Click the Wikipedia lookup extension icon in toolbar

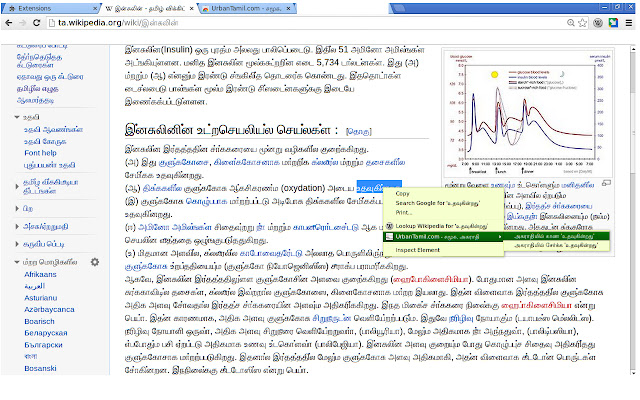598,23
